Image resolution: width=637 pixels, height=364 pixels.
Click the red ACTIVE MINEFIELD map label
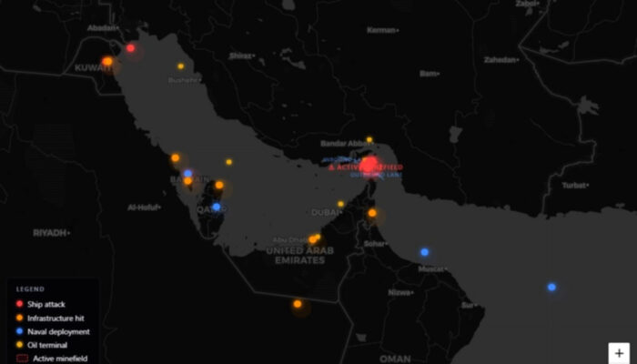point(366,167)
